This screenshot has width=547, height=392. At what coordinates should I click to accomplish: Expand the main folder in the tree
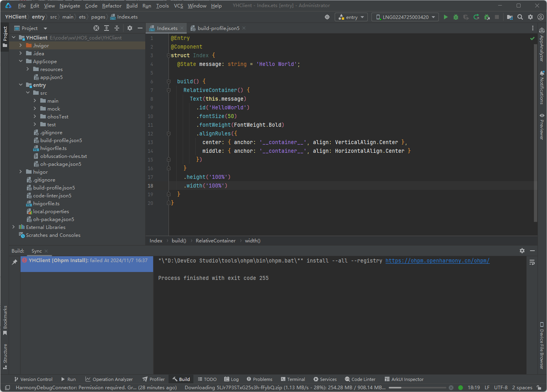[35, 101]
